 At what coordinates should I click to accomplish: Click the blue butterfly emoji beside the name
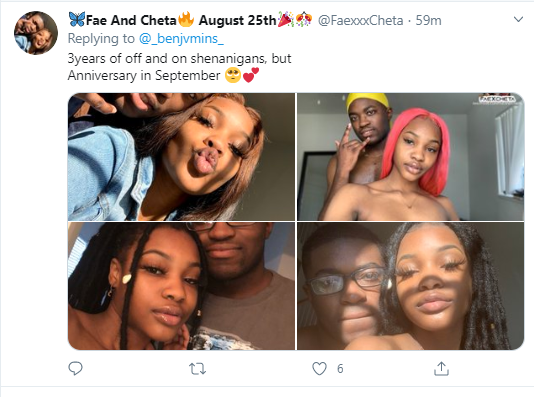(x=77, y=19)
